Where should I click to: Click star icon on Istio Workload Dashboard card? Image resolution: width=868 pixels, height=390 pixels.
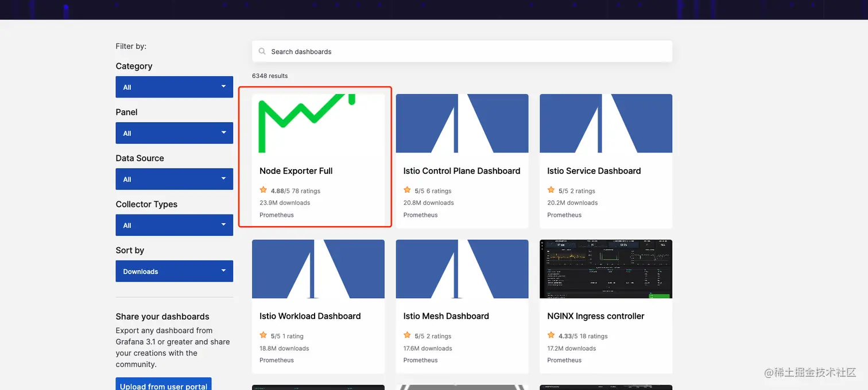pos(263,335)
